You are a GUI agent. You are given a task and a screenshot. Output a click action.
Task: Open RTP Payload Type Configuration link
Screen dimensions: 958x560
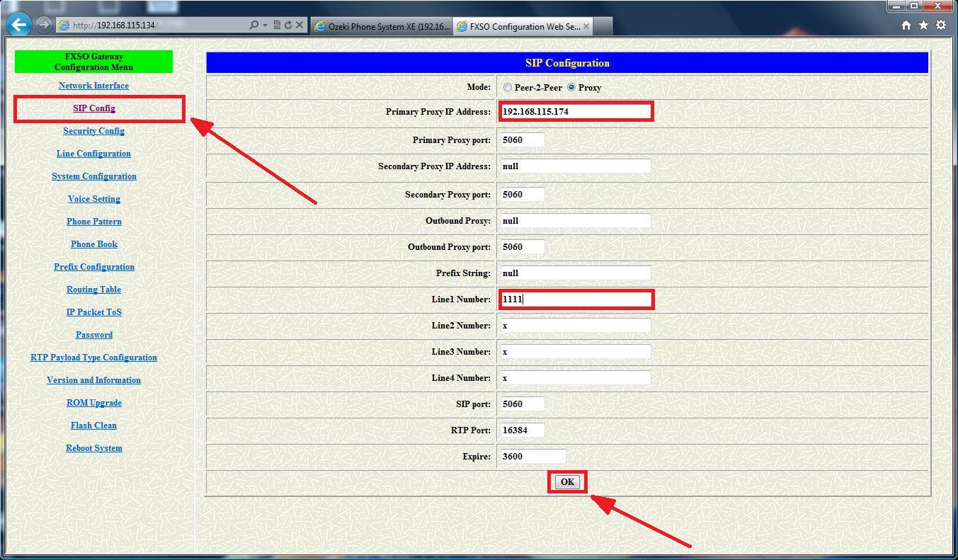[x=93, y=358]
